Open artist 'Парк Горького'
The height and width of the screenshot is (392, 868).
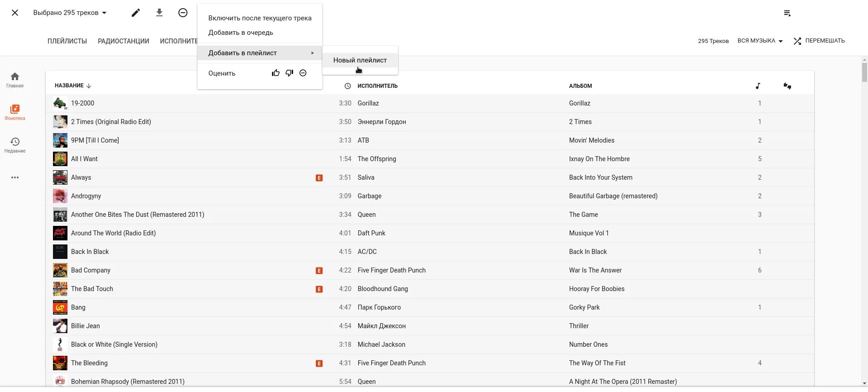[x=379, y=307]
